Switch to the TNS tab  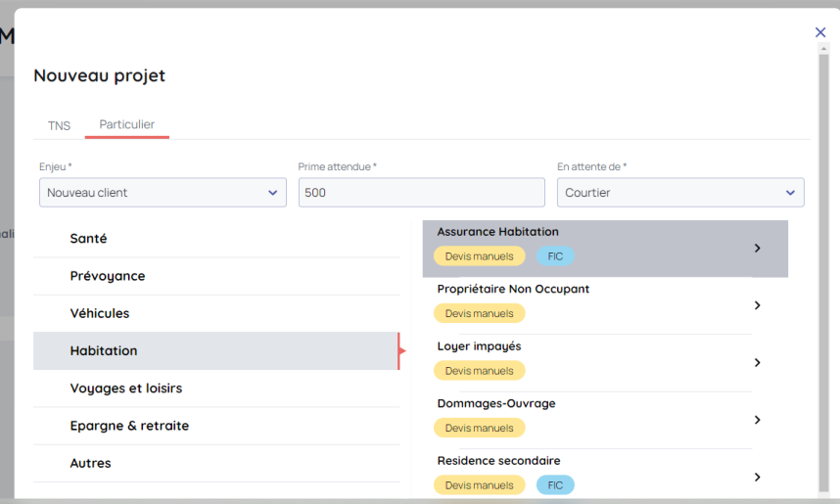[x=59, y=125]
